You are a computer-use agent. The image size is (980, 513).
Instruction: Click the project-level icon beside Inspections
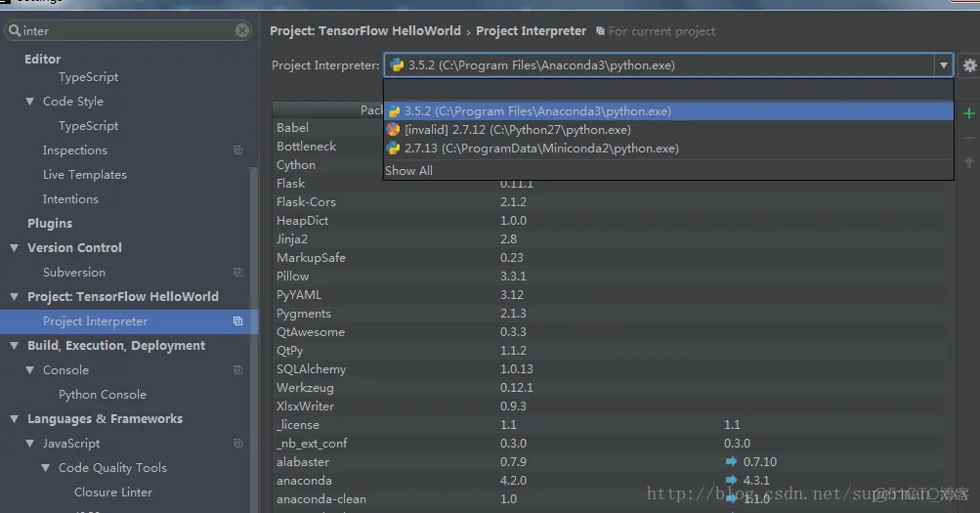[x=238, y=150]
